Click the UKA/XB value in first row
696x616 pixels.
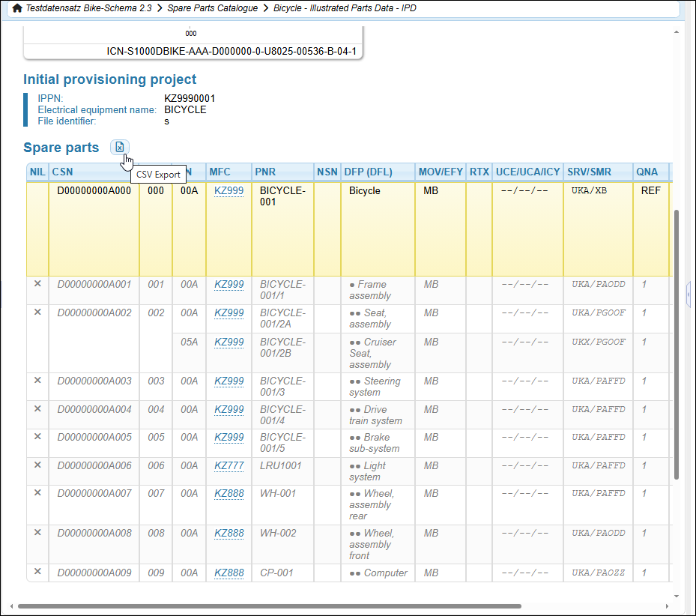pyautogui.click(x=589, y=190)
